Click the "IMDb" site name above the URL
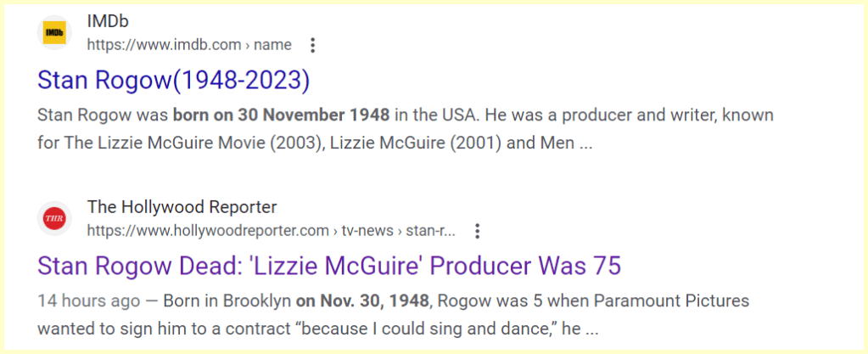 [x=108, y=21]
